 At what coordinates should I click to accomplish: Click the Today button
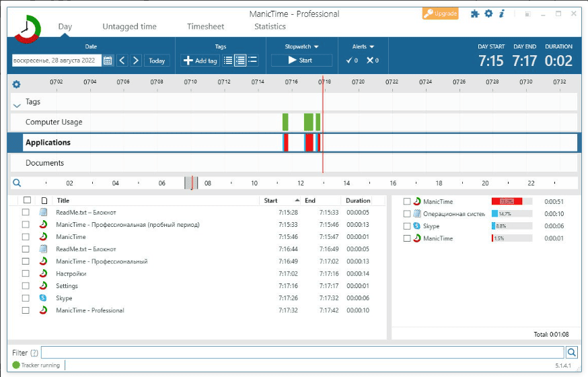(x=157, y=61)
